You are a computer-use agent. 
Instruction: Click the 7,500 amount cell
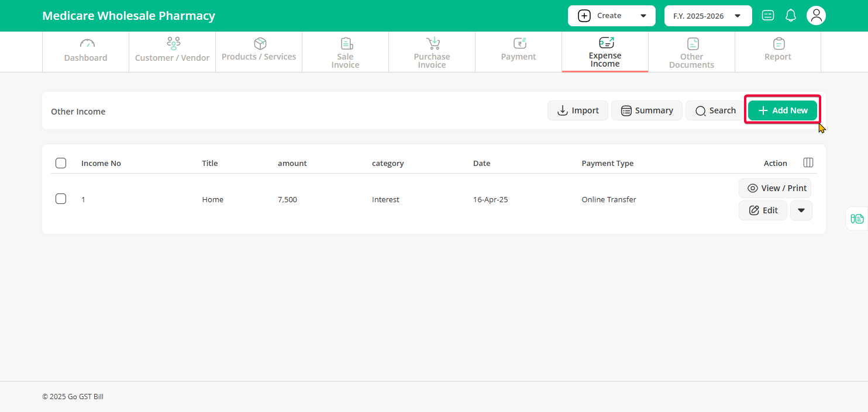287,199
